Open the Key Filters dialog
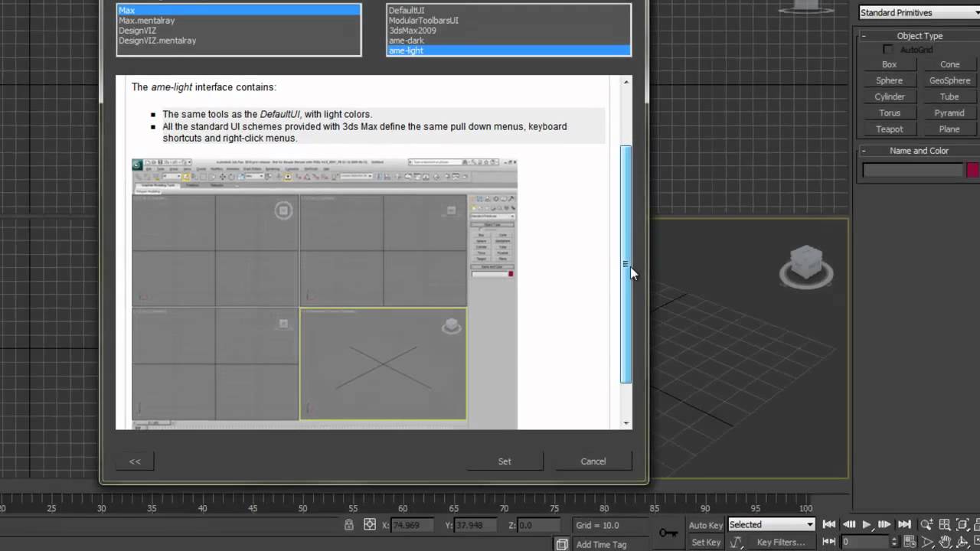The image size is (980, 551). tap(781, 542)
